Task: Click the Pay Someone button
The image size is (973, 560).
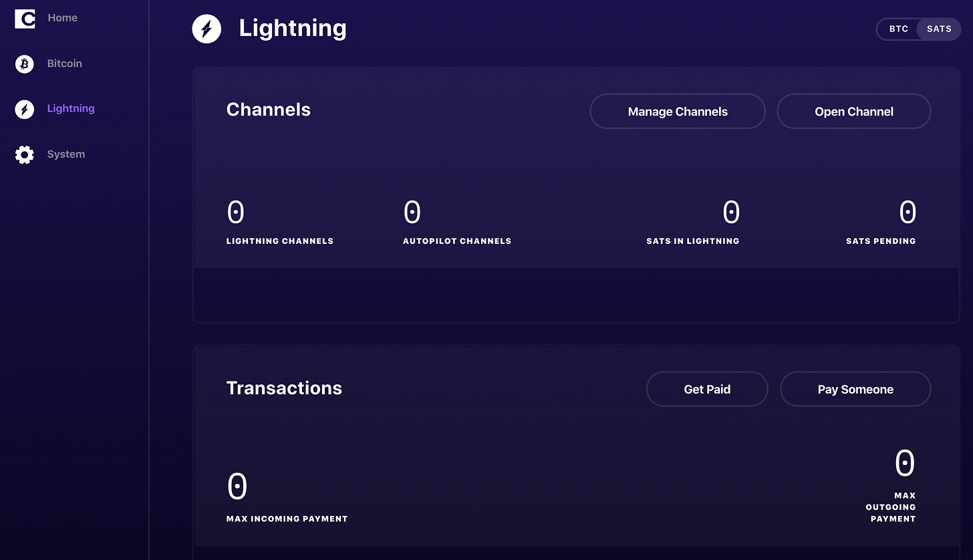Action: click(x=855, y=389)
